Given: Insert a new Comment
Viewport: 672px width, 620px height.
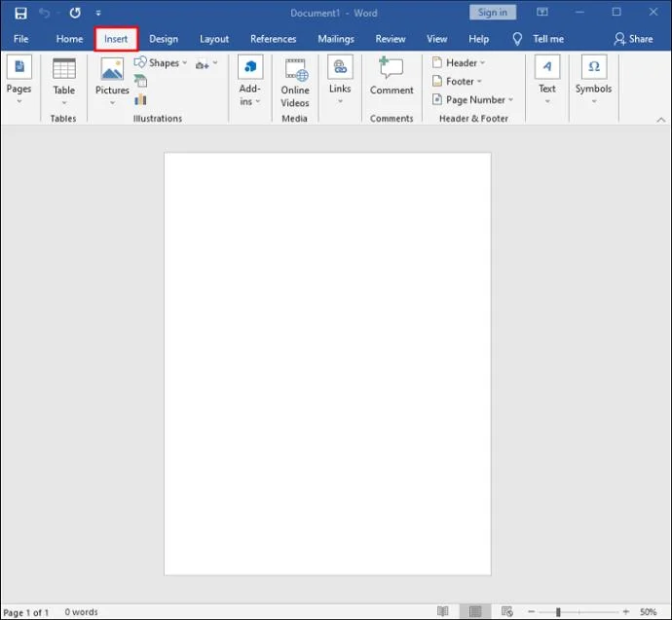Looking at the screenshot, I should tap(392, 76).
